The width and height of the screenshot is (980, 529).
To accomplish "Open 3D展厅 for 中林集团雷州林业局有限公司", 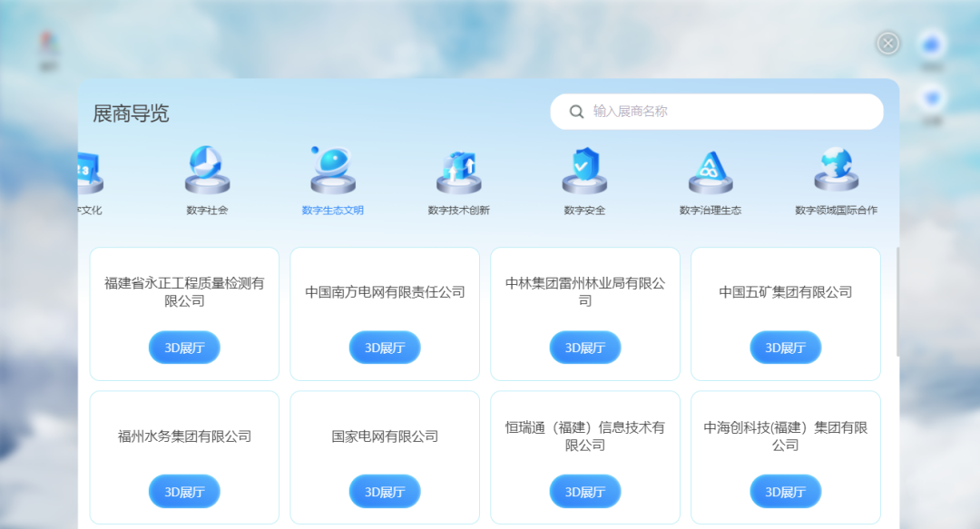I will (585, 347).
